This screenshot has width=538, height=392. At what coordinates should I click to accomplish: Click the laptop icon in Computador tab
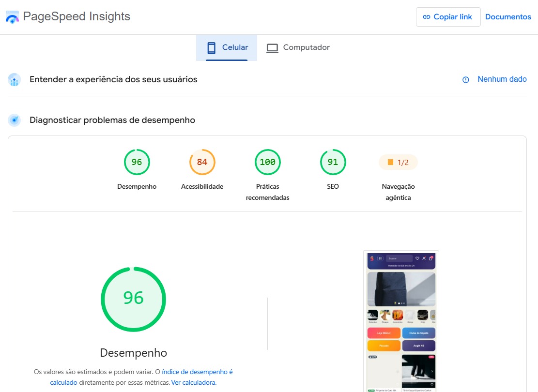273,48
